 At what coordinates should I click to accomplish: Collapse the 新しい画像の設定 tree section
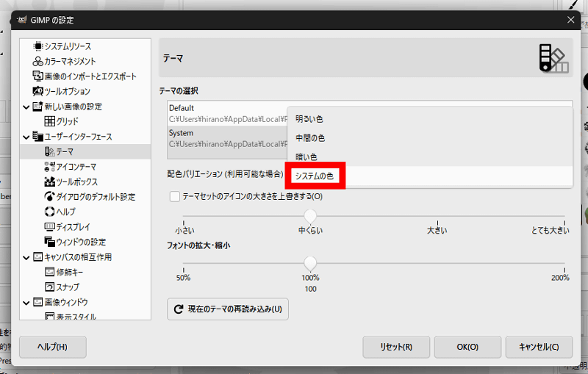tap(26, 107)
